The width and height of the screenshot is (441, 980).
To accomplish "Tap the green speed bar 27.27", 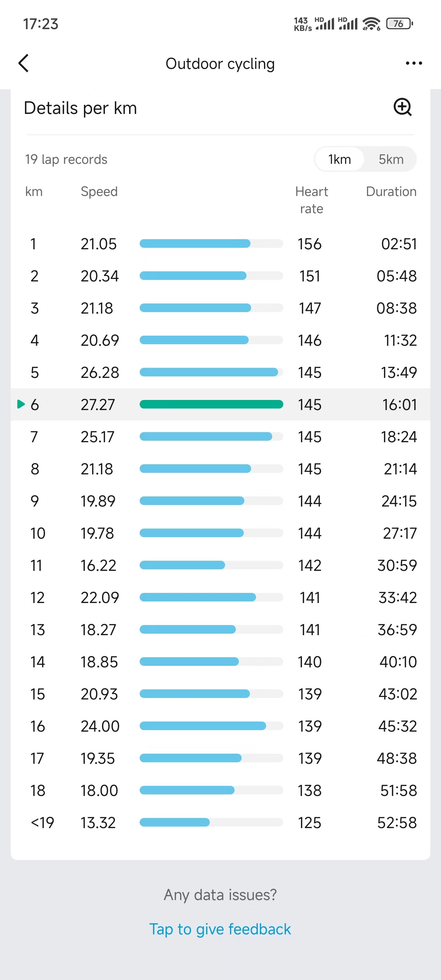I will [211, 404].
